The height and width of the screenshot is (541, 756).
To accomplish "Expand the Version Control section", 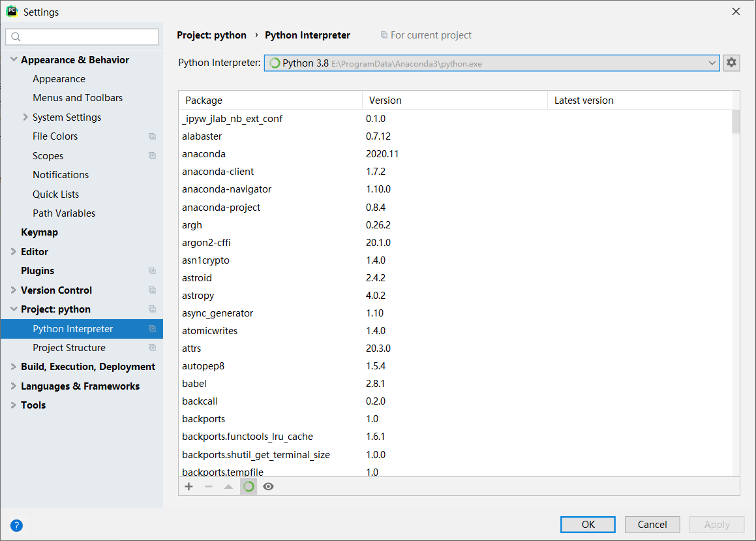I will [14, 290].
